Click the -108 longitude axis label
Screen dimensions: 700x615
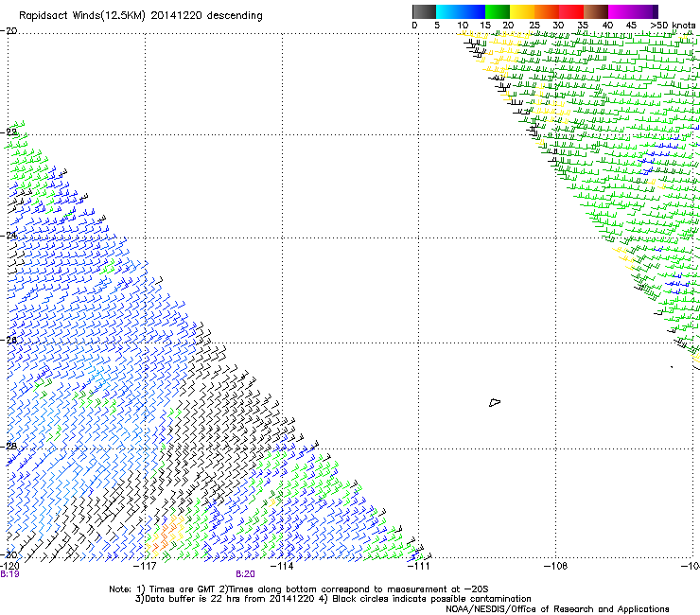[x=556, y=566]
